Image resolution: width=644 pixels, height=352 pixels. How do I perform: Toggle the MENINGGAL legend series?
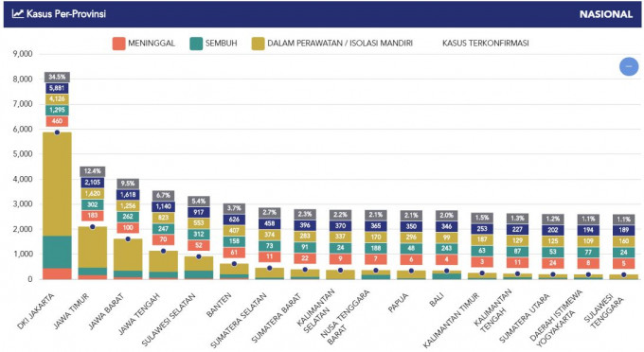(144, 44)
